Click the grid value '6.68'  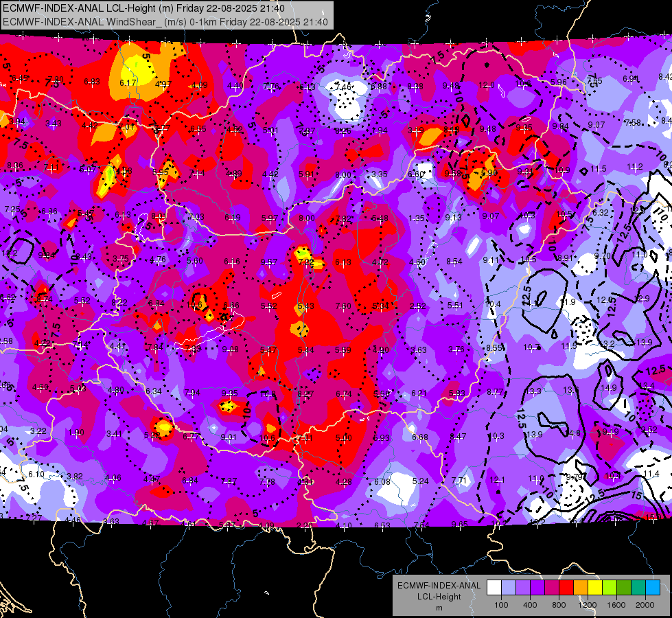pos(419,437)
